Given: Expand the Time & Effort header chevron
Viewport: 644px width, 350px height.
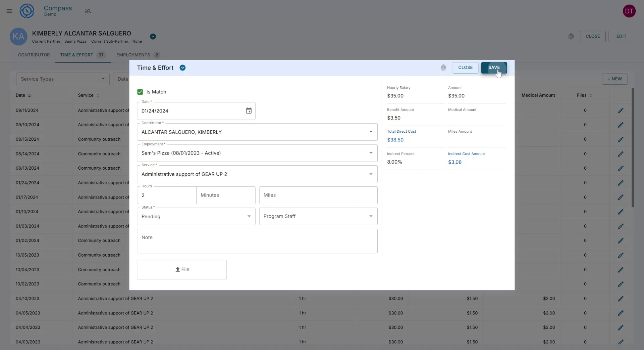Looking at the screenshot, I should 182,68.
